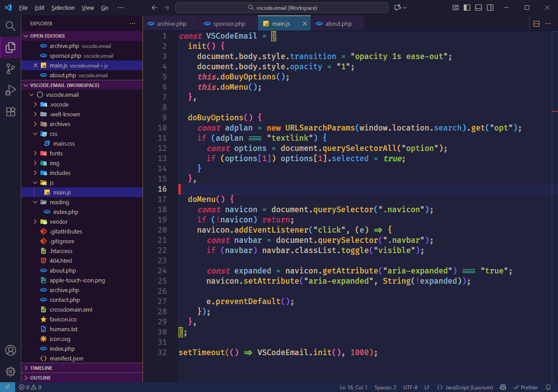Expand the TIMELINE section
The width and height of the screenshot is (558, 392).
tap(39, 368)
